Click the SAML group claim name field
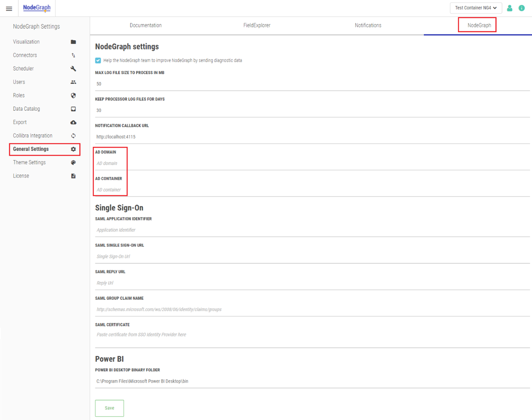 pos(312,310)
